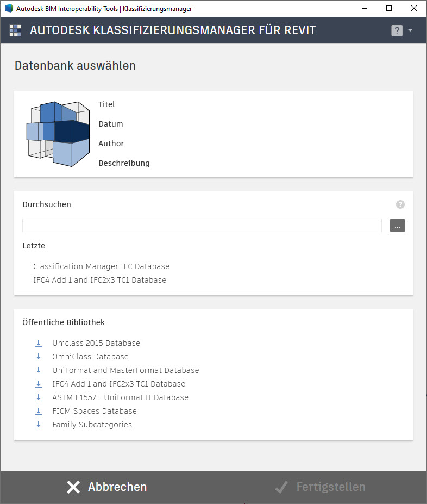Click the Titel label
This screenshot has height=504, width=427.
pyautogui.click(x=106, y=104)
